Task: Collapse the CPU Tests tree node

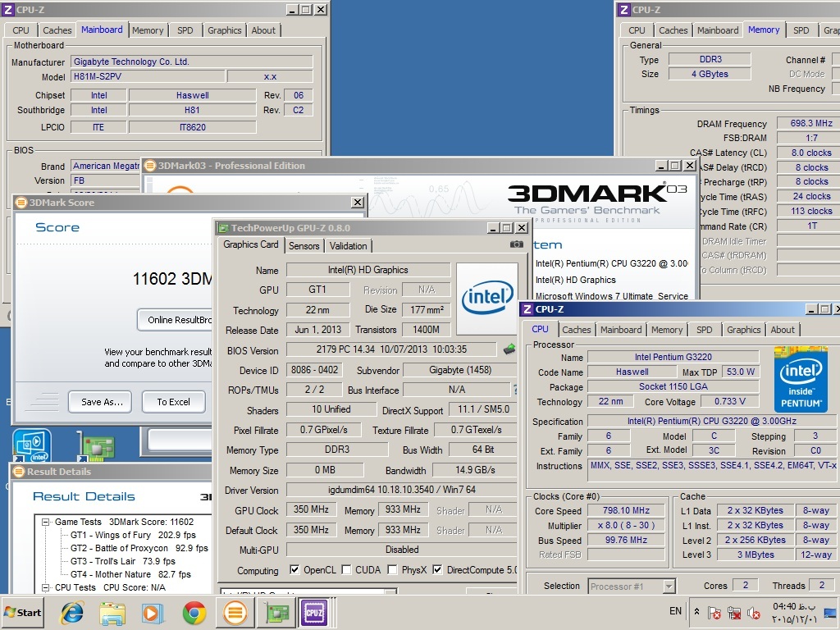Action: [46, 587]
